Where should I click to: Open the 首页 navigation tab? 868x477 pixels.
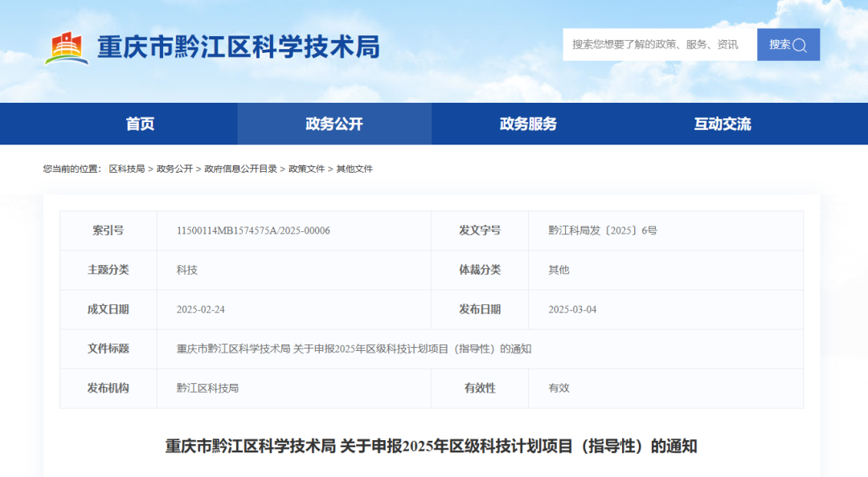pyautogui.click(x=140, y=124)
